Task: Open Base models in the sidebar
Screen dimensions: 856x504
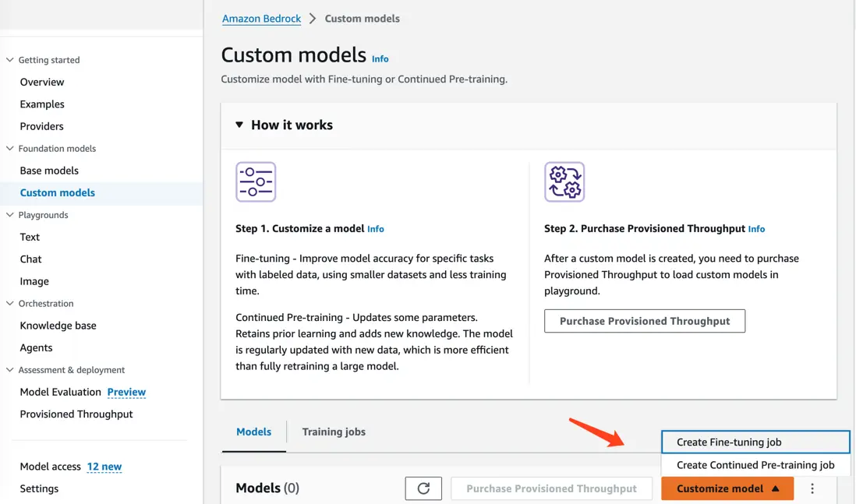Action: (49, 171)
